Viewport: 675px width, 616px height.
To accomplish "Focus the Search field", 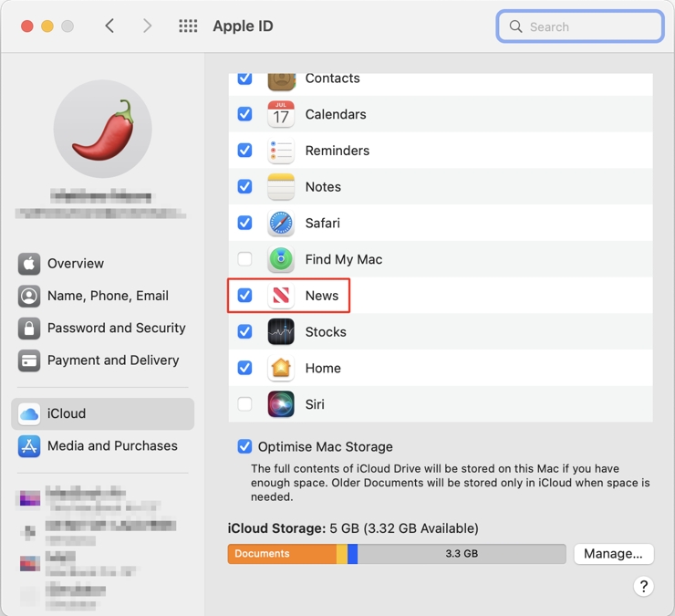I will pyautogui.click(x=580, y=26).
